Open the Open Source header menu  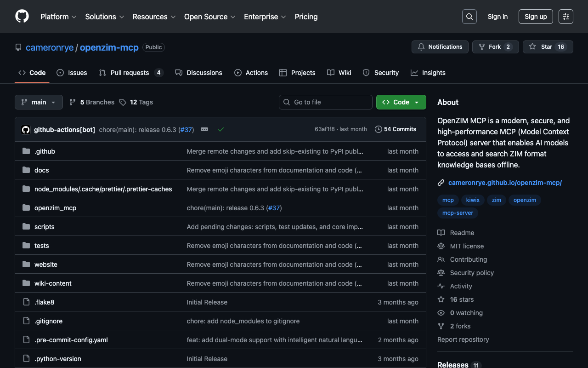coord(209,17)
